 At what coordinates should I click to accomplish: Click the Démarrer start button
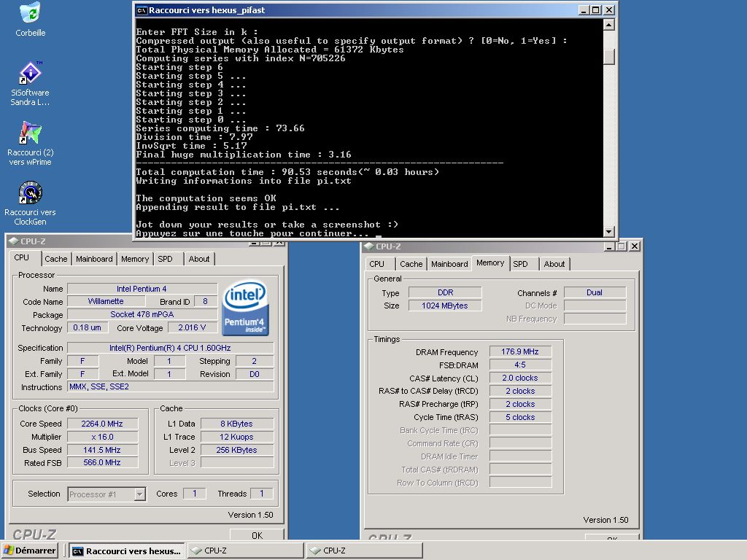[x=29, y=551]
